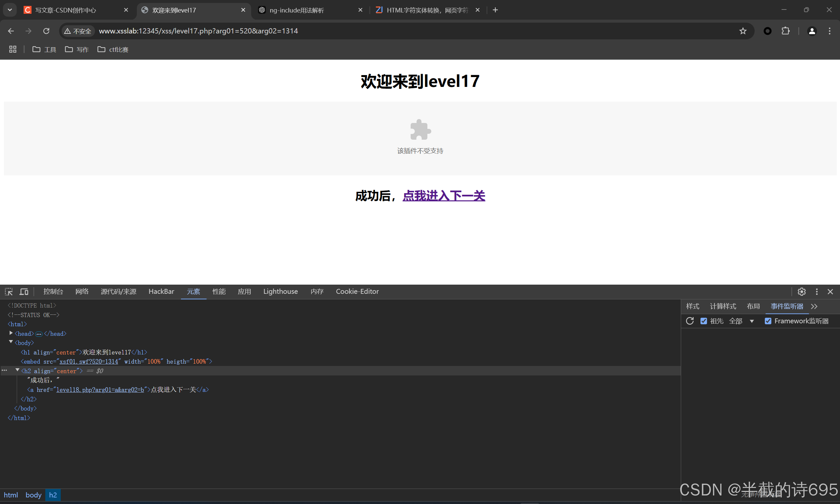Toggle the device toolbar icon in DevTools
Image resolution: width=840 pixels, height=504 pixels.
tap(24, 292)
